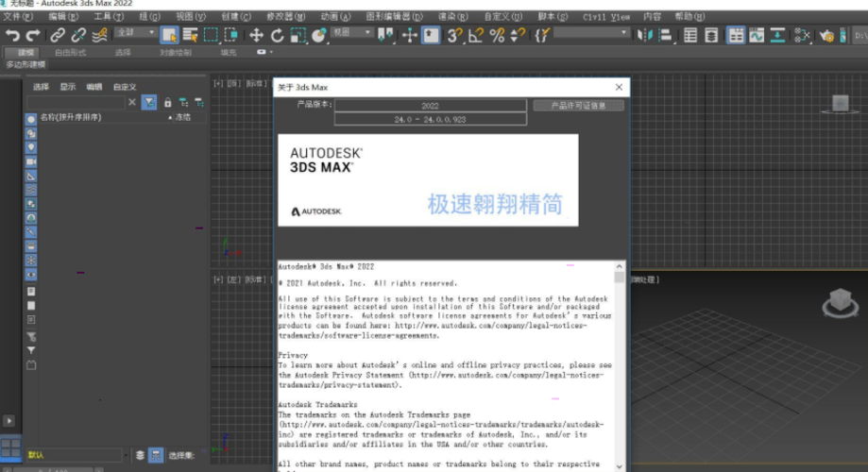Click 产品许可证信息 button

[x=578, y=105]
